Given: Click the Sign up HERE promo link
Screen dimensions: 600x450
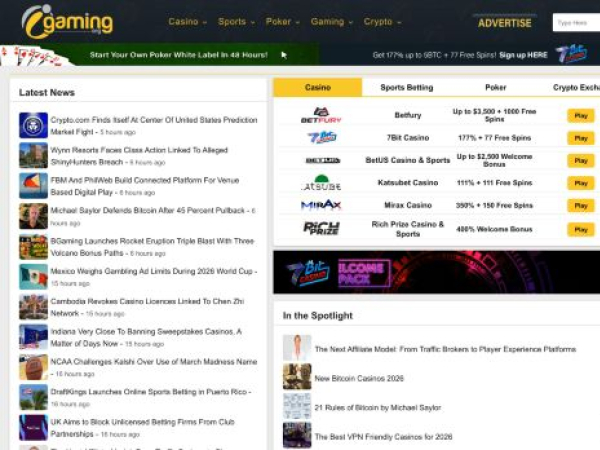Looking at the screenshot, I should pyautogui.click(x=523, y=55).
